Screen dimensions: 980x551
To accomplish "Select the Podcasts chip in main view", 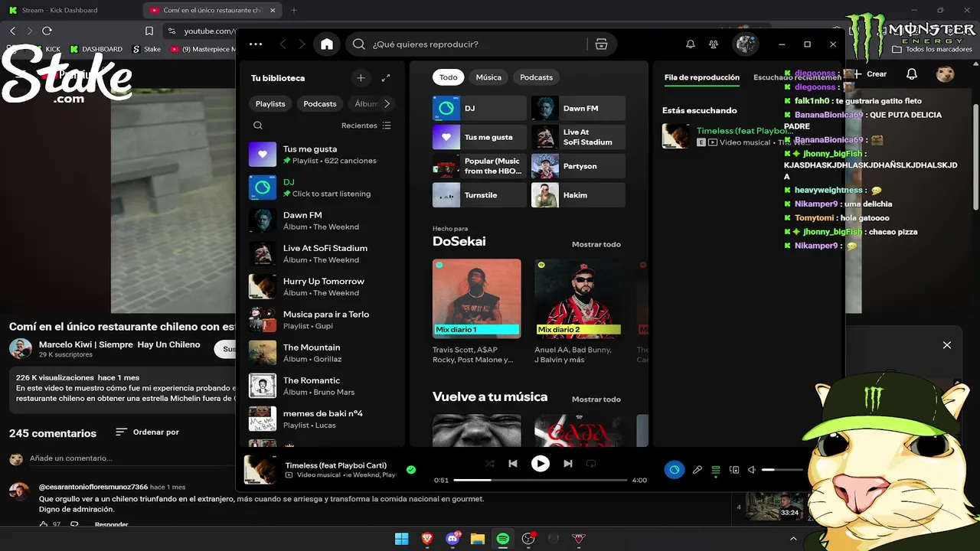I will point(536,77).
